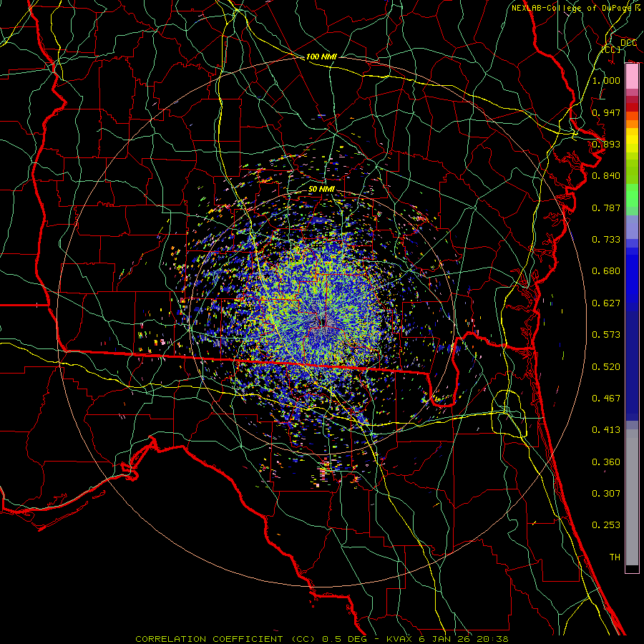Viewport: 644px width, 644px height.
Task: Select the 0.467 scale value
Action: click(x=606, y=399)
